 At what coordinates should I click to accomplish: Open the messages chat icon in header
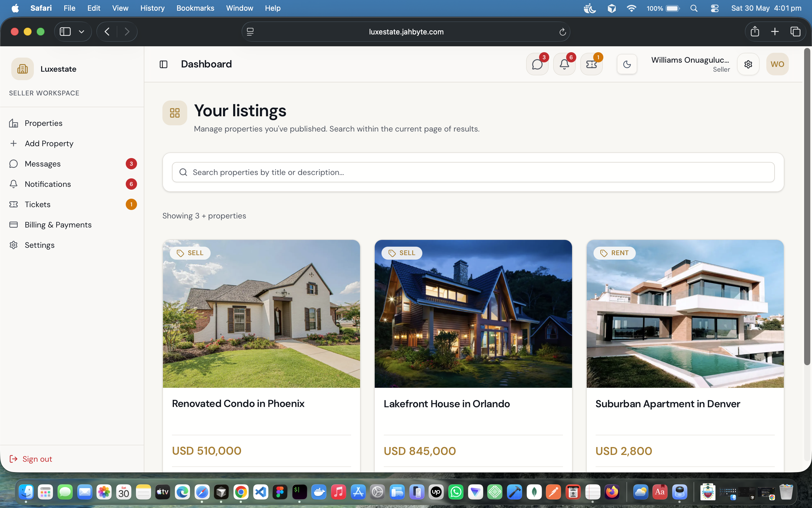537,64
